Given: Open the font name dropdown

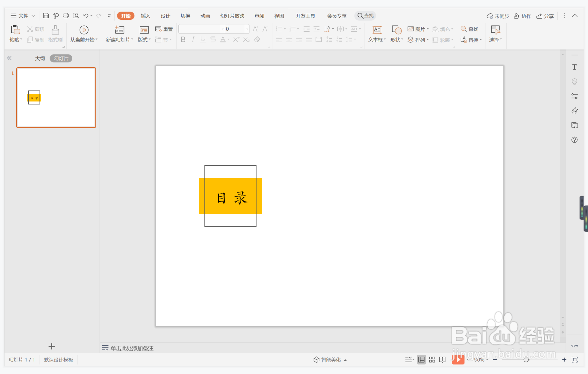Looking at the screenshot, I should [223, 29].
